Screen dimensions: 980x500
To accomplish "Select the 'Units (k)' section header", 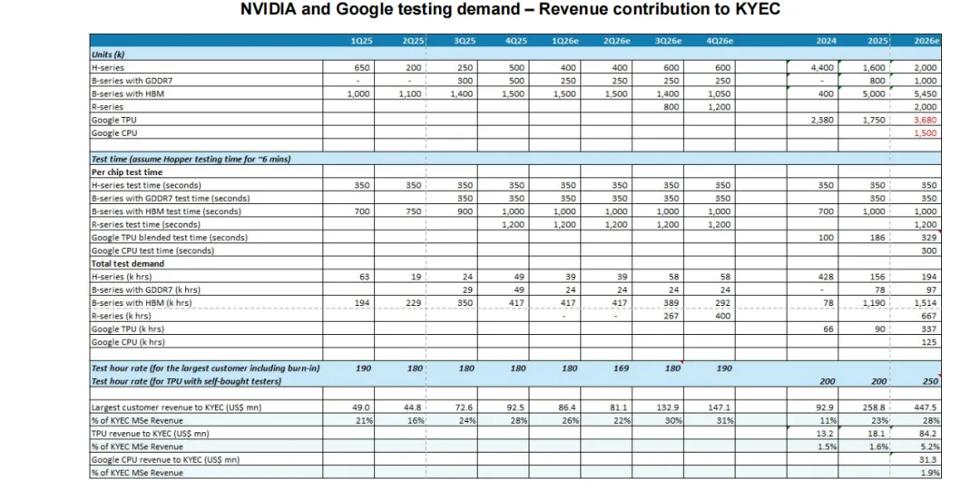I will click(108, 54).
